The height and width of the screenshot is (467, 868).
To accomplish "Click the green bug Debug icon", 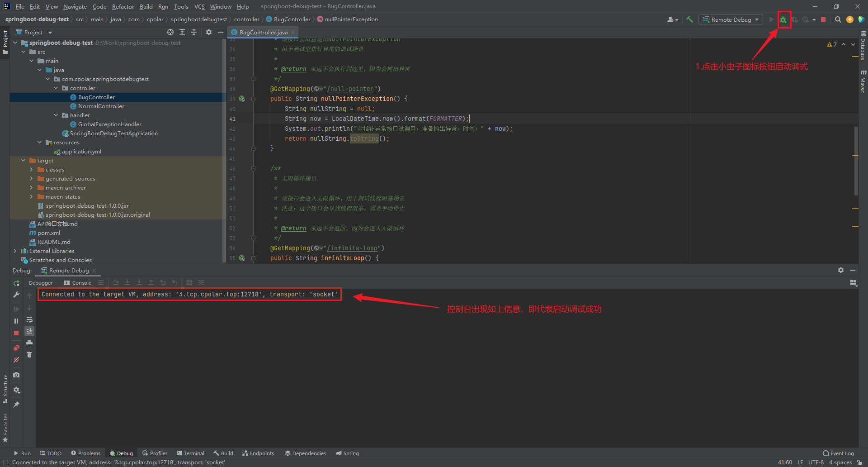I will (783, 19).
